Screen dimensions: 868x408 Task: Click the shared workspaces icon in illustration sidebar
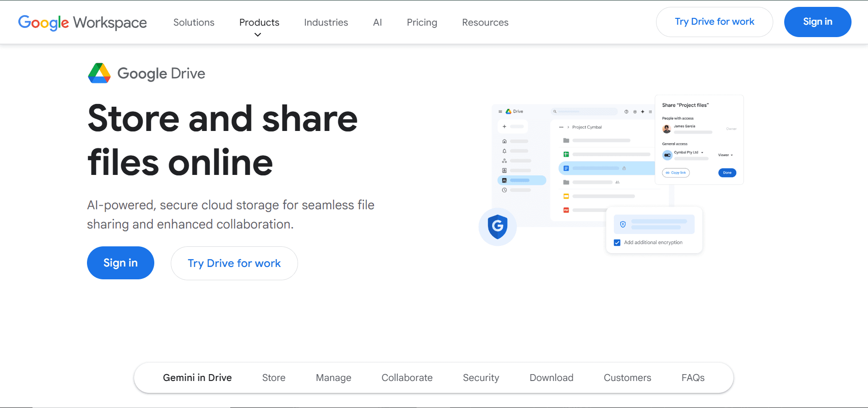pyautogui.click(x=505, y=161)
